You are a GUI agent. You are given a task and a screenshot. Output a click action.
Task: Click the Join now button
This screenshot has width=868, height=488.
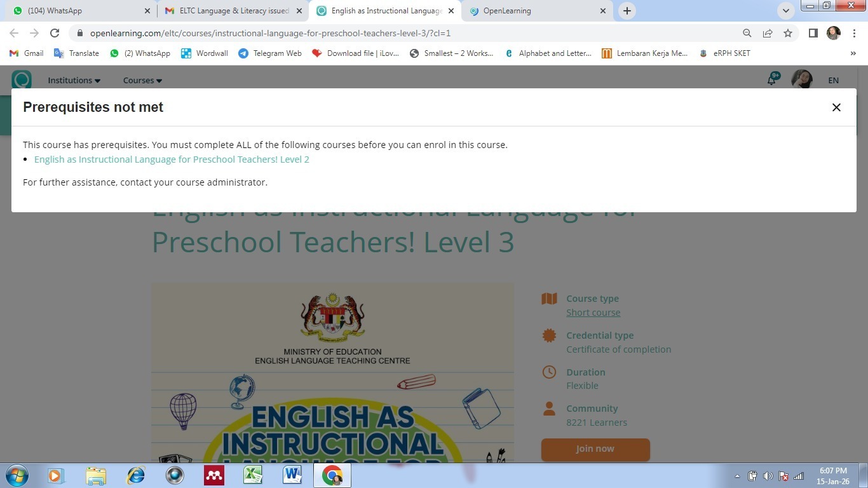pos(595,449)
